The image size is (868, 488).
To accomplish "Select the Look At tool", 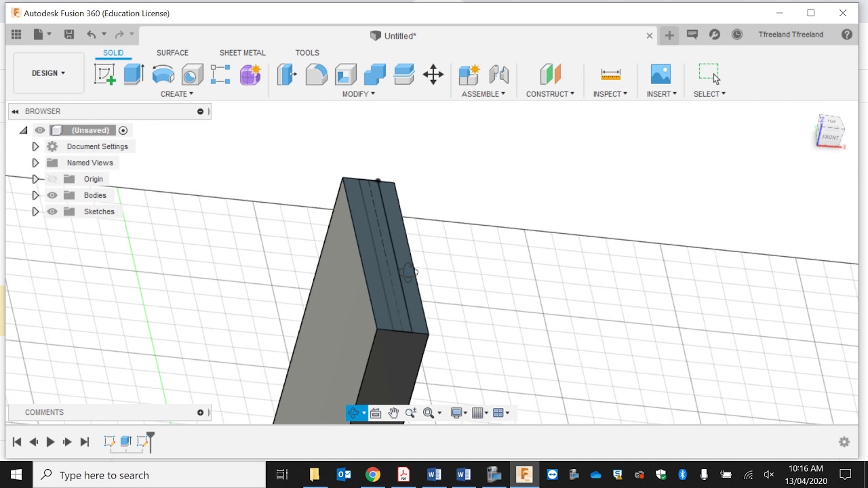I will pos(376,413).
